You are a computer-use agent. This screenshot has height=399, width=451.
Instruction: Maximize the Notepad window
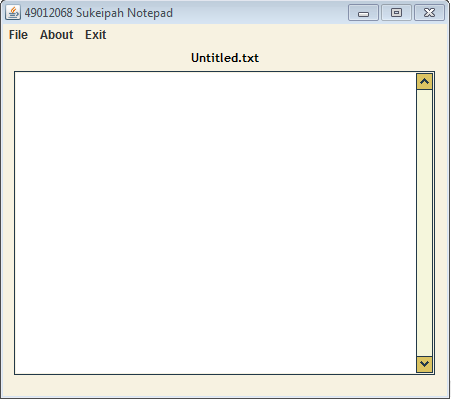(396, 13)
